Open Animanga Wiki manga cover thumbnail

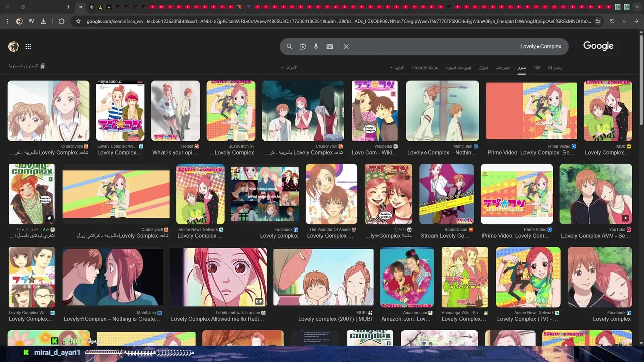465,277
